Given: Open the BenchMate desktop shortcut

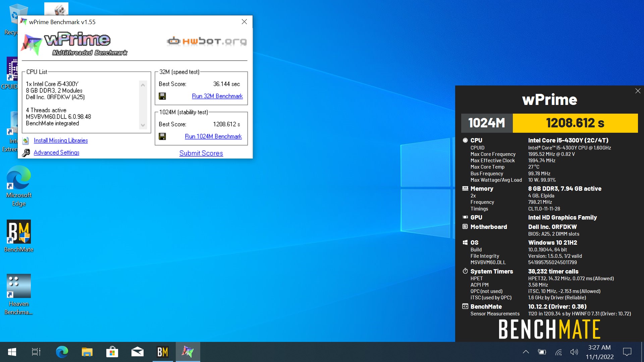Looking at the screenshot, I should [x=19, y=236].
